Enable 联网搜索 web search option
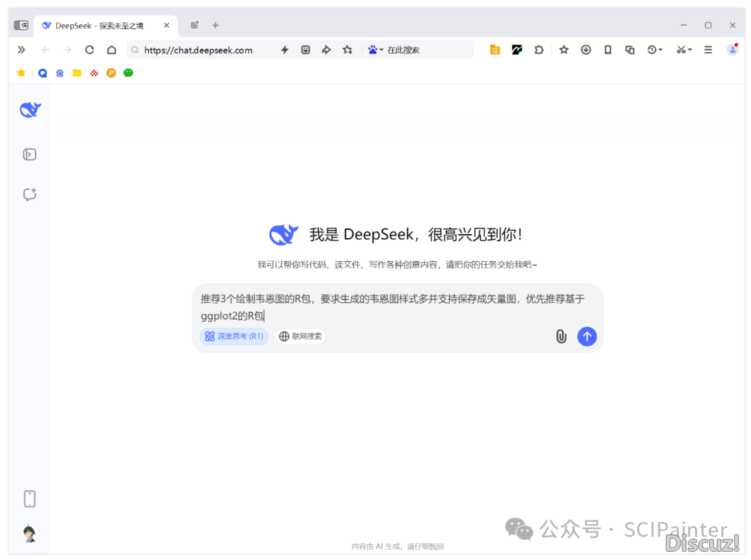The width and height of the screenshot is (751, 560). click(x=300, y=336)
